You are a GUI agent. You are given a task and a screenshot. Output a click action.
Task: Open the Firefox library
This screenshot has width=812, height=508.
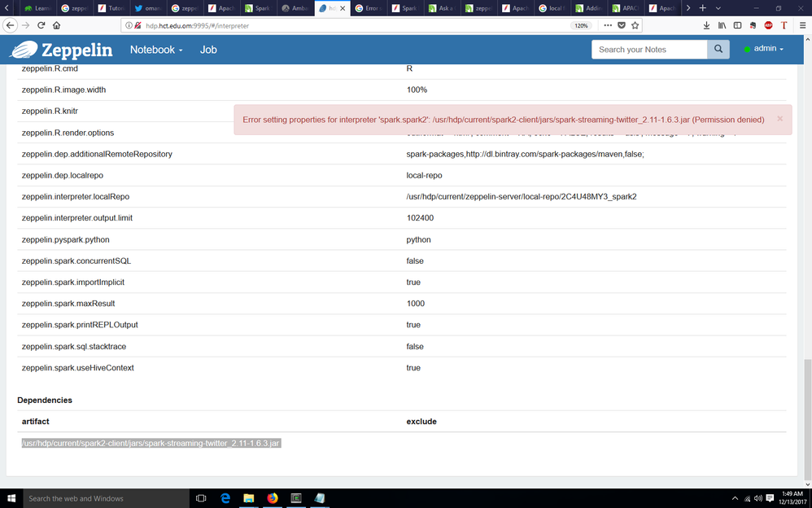tap(722, 25)
